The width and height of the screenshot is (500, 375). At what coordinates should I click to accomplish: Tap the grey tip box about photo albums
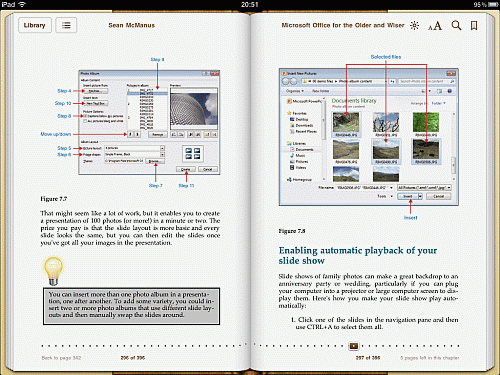131,306
